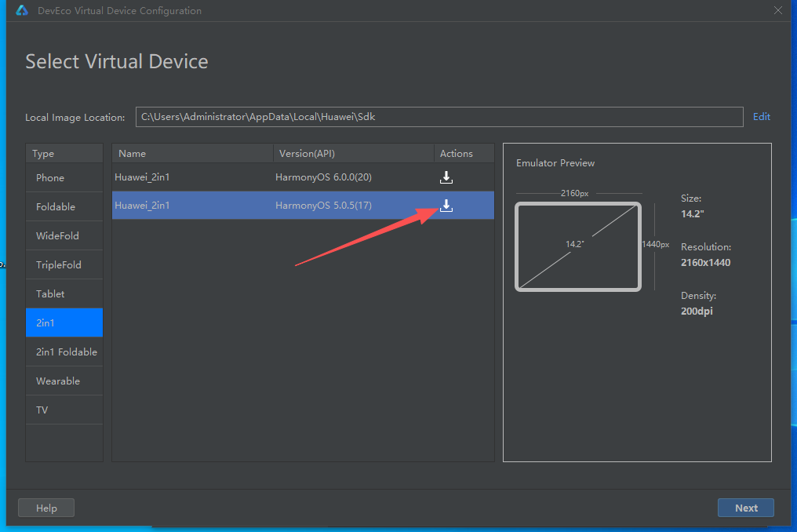Click the Select Virtual Device heading
Screen dimensions: 797x532
pos(117,61)
